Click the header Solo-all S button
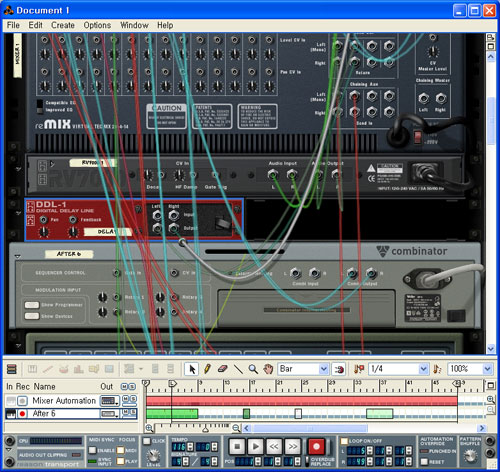Screen dimensions: 500x472 [x=132, y=387]
